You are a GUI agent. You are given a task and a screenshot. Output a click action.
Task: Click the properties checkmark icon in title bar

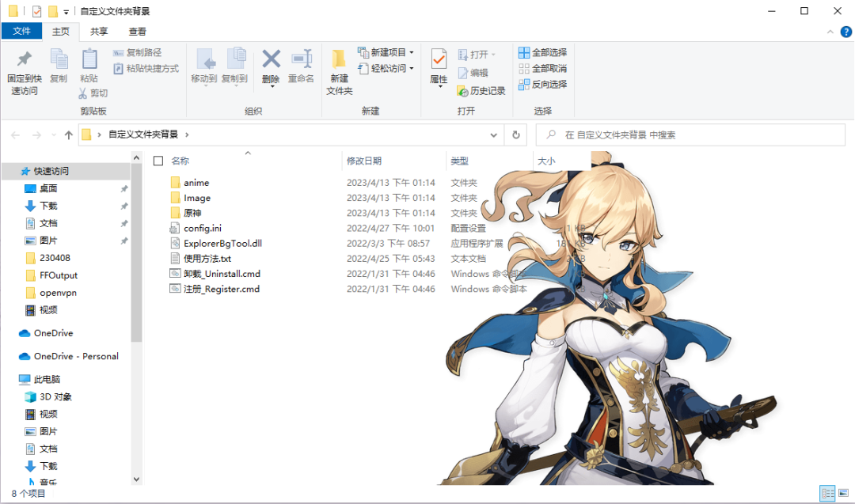pos(36,11)
